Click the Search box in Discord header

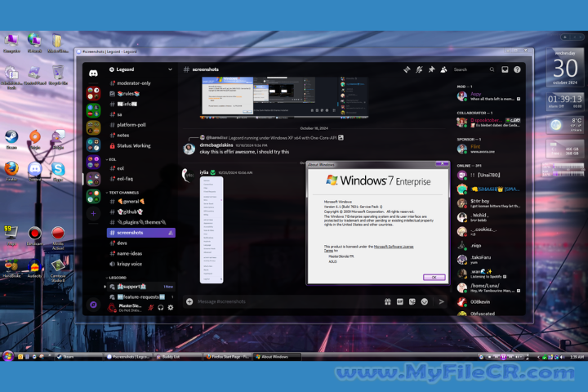(474, 69)
